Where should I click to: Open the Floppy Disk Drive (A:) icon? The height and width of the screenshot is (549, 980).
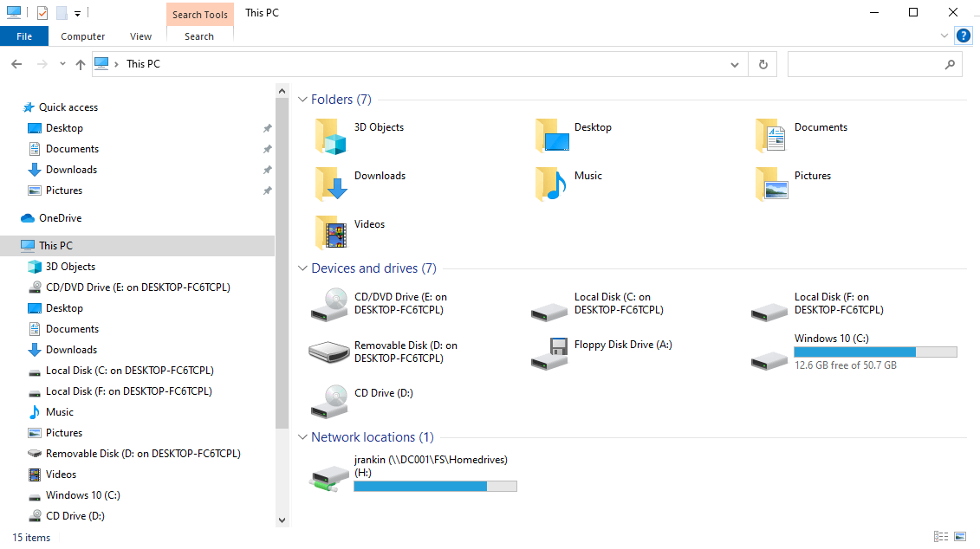click(550, 352)
